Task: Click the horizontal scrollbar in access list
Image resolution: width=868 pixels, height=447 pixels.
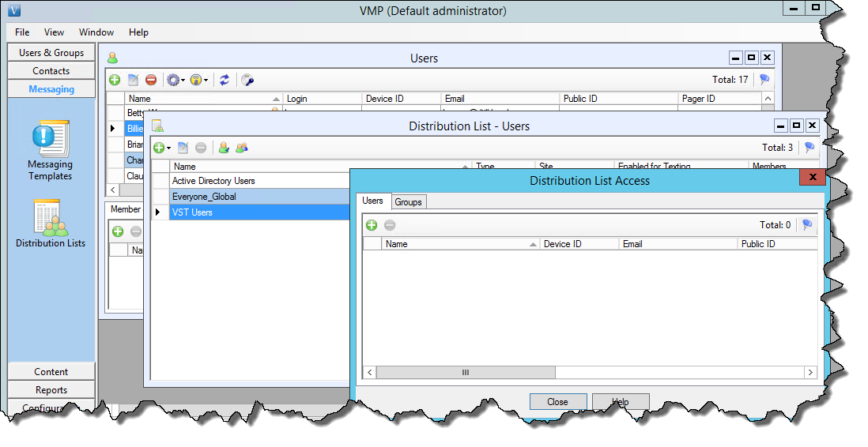Action: [466, 372]
